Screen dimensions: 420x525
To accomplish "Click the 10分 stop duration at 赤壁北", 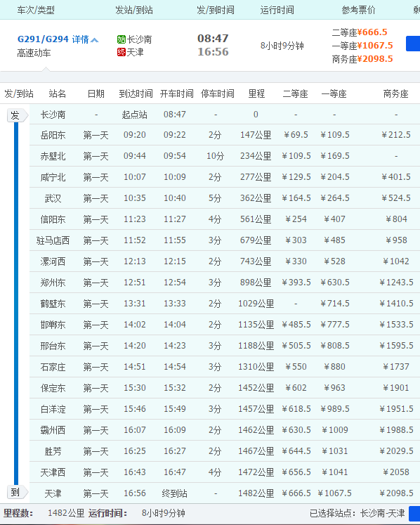I will tap(215, 156).
